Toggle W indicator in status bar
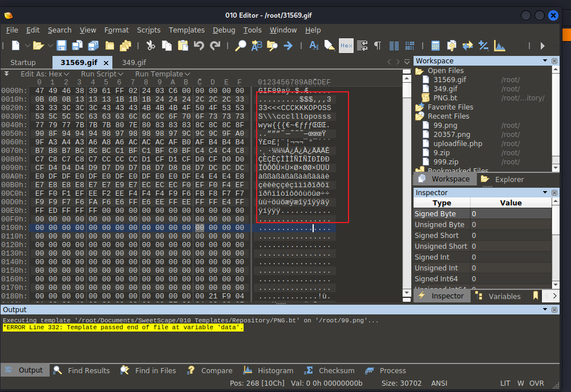This screenshot has width=571, height=392. 521,383
